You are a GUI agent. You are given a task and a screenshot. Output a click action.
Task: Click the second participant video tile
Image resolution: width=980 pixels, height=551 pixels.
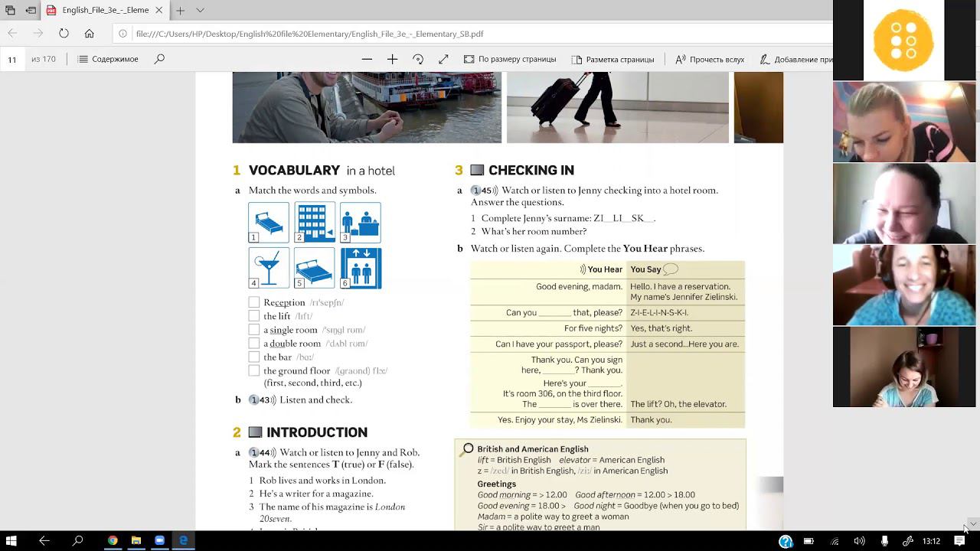coord(904,203)
